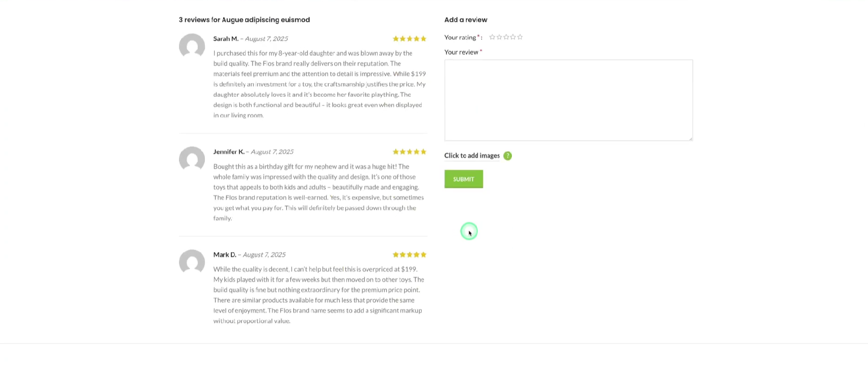Click the star rating on Sarah M.'s review
This screenshot has width=868, height=371.
(x=409, y=39)
